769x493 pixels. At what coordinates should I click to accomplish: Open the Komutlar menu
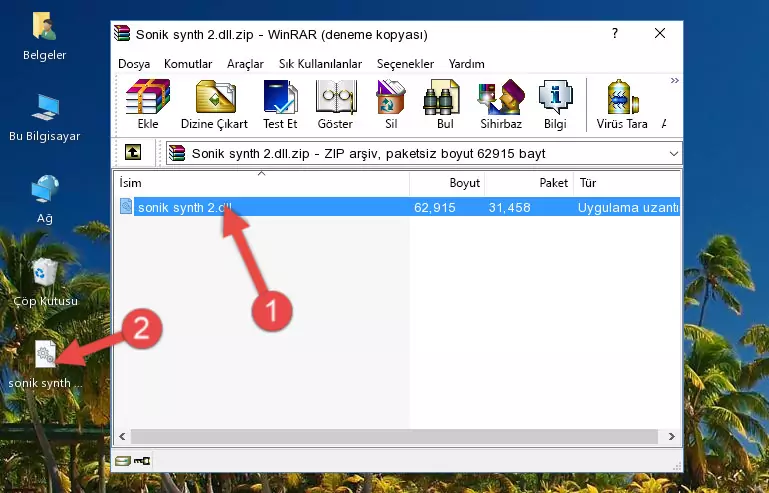pyautogui.click(x=188, y=64)
